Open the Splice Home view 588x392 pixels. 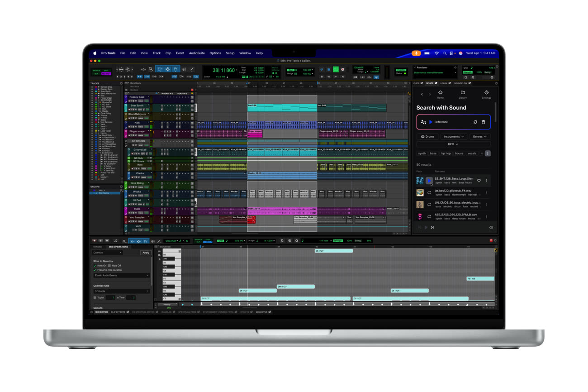coord(440,94)
